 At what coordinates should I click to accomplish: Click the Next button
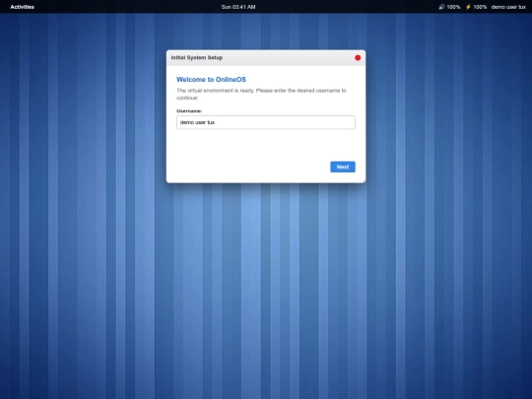click(343, 166)
